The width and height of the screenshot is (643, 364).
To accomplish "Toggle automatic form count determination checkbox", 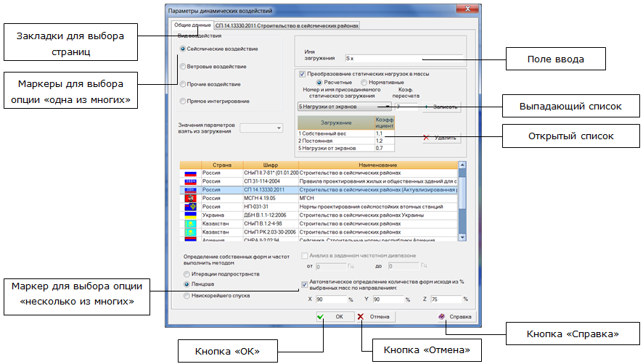I will (x=305, y=285).
